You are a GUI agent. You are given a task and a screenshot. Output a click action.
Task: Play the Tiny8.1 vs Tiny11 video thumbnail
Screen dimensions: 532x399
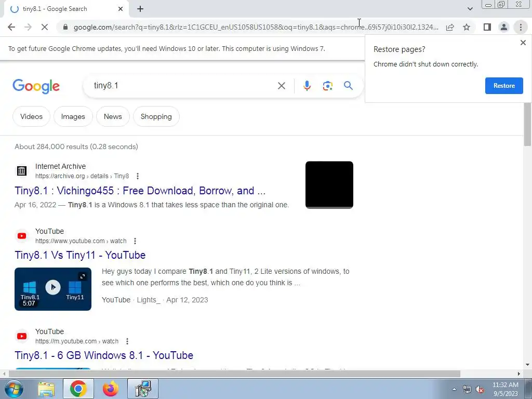coord(53,287)
